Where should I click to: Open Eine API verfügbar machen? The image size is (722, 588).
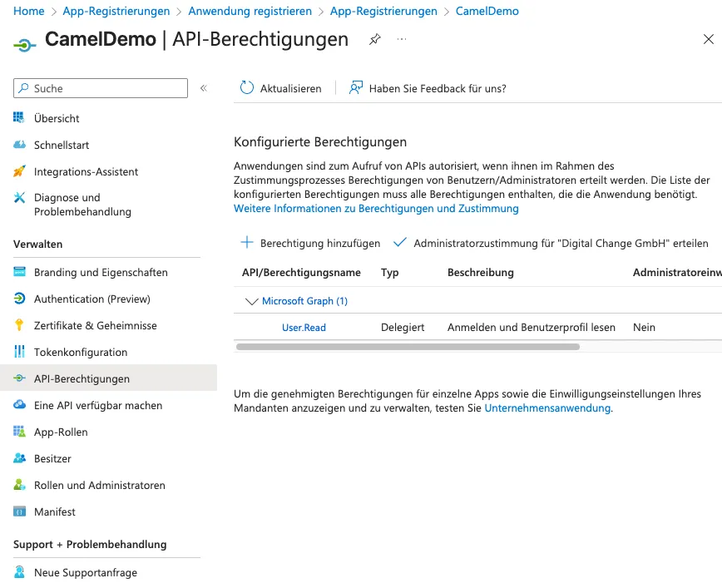98,406
